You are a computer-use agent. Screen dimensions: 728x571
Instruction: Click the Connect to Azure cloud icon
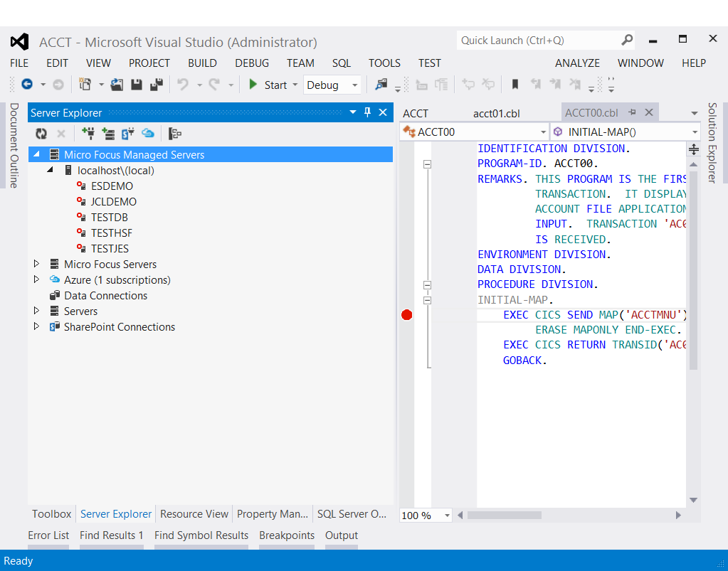148,133
